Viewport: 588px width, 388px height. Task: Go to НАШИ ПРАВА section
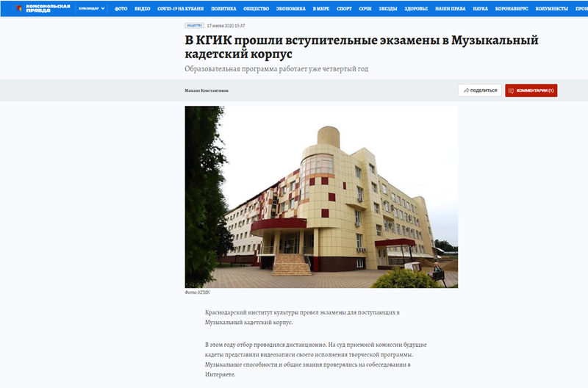[450, 9]
